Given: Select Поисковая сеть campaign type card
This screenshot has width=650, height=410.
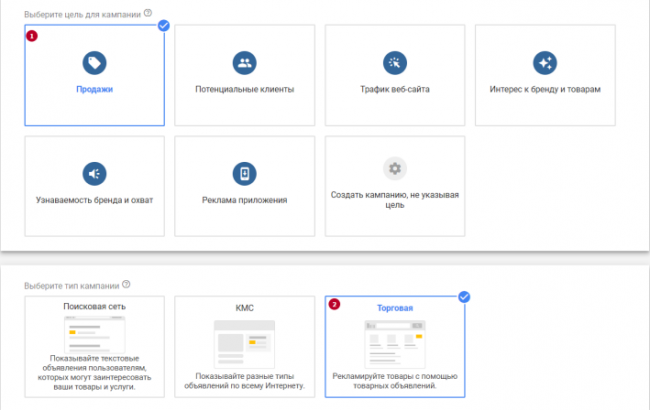Looking at the screenshot, I should coord(95,347).
